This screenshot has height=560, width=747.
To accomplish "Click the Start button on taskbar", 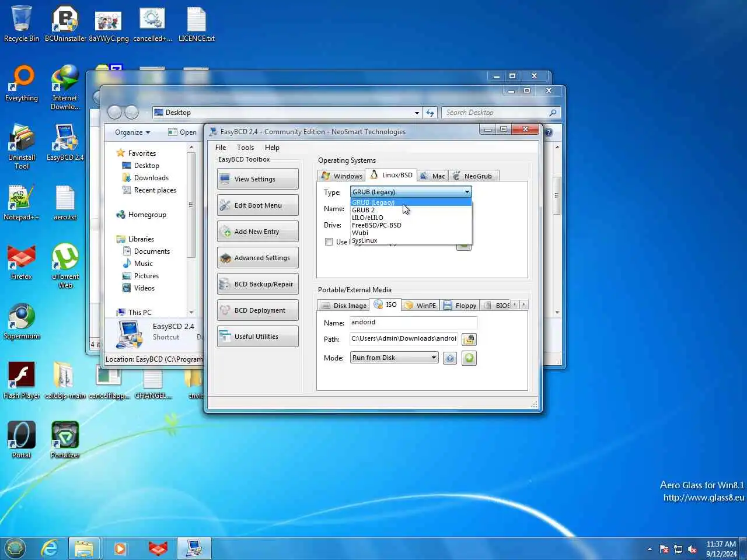I will point(15,548).
